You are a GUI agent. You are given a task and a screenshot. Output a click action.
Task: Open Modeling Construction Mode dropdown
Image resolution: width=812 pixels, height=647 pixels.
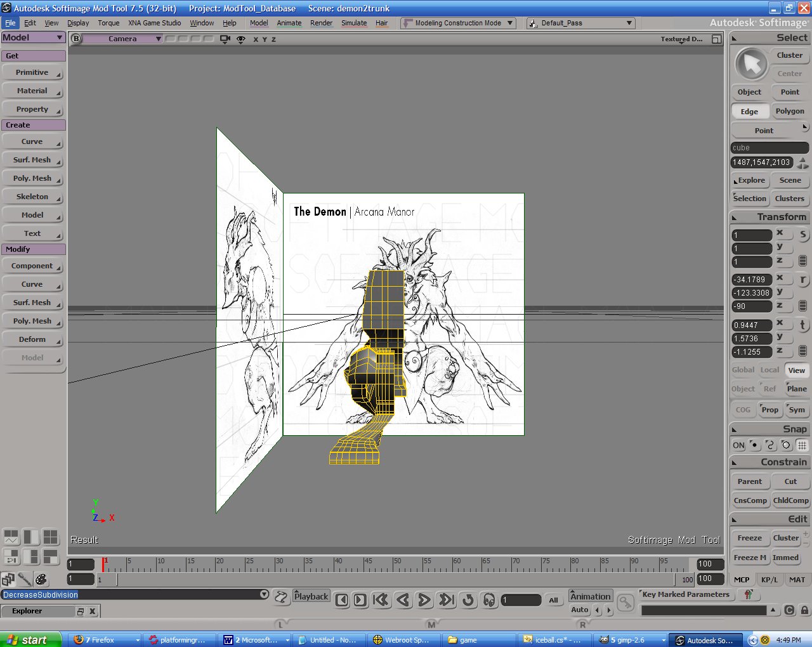[x=459, y=23]
